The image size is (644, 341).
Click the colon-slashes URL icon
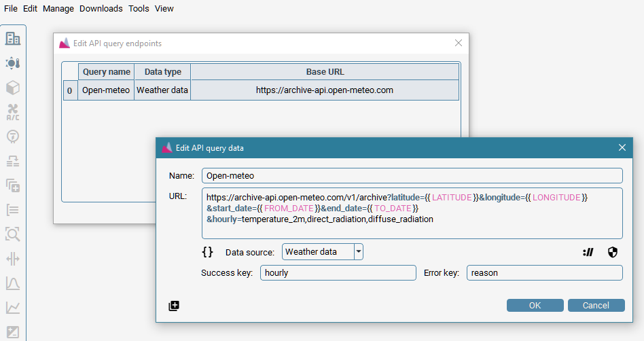[x=588, y=252]
